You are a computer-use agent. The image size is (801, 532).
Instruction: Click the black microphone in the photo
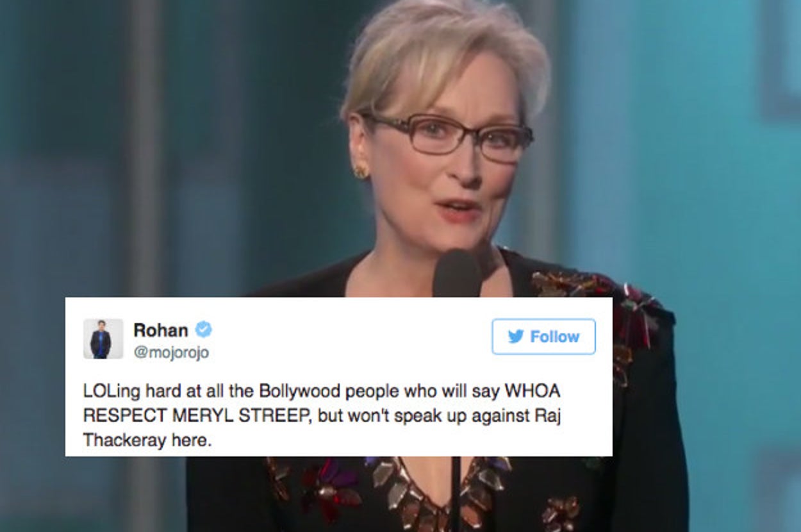pyautogui.click(x=457, y=274)
